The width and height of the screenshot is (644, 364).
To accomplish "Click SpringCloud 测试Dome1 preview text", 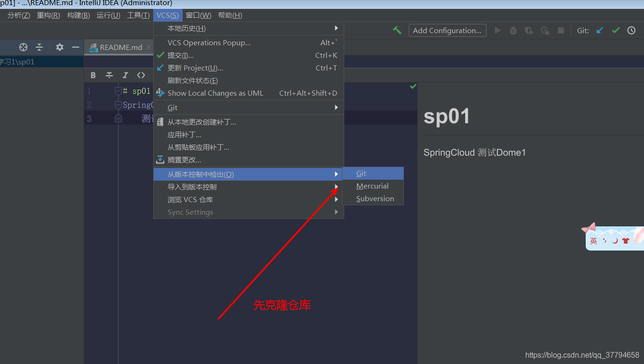I will click(x=474, y=153).
